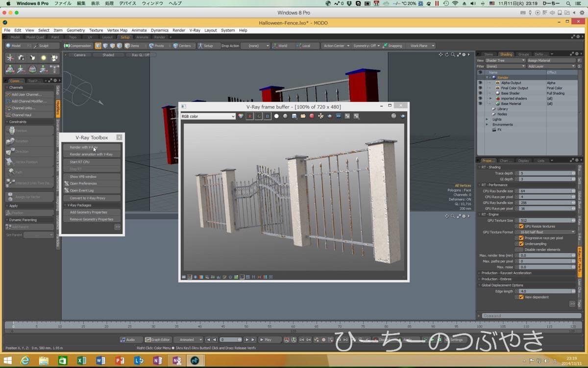
Task: Toggle blue channel in V-Ray frame buffer
Action: click(x=267, y=116)
